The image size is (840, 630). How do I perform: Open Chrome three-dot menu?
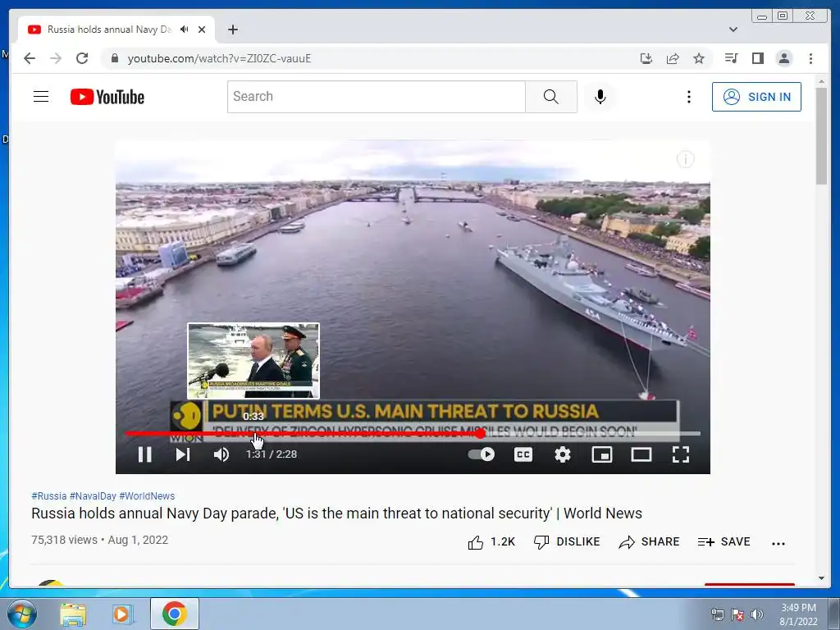click(810, 58)
